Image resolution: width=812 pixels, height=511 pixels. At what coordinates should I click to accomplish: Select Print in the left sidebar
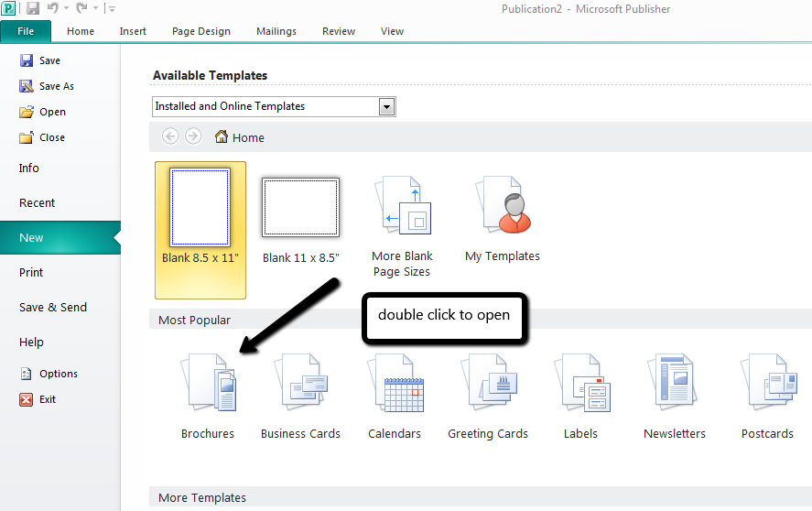click(31, 272)
